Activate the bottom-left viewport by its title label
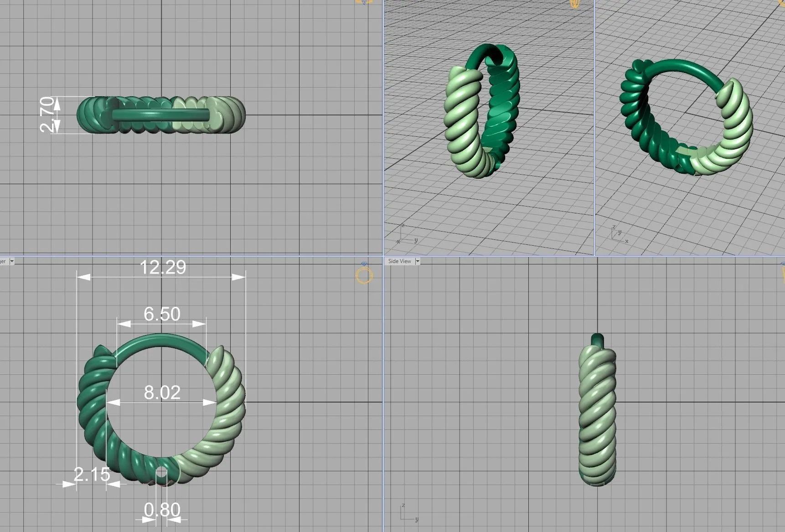 point(5,261)
